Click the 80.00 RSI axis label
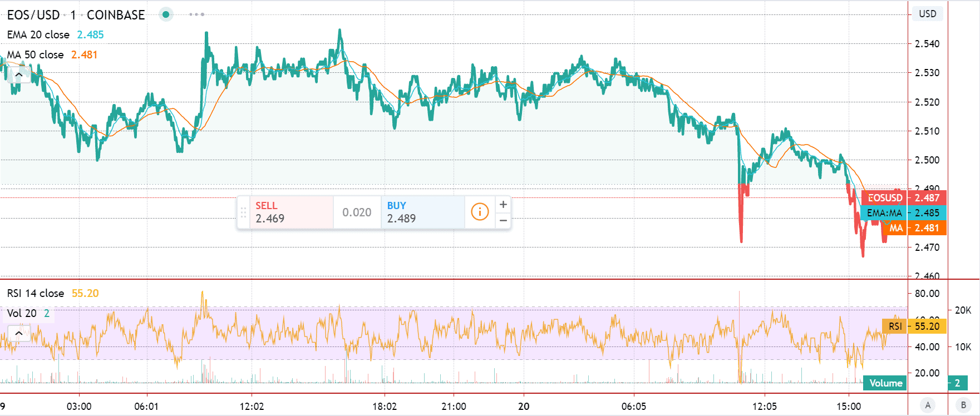Image resolution: width=980 pixels, height=416 pixels. 927,294
